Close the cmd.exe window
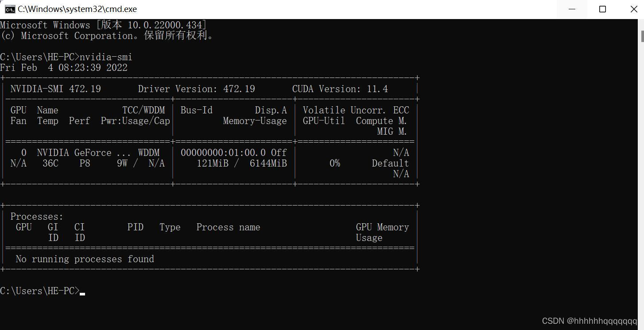Image resolution: width=644 pixels, height=330 pixels. click(x=633, y=9)
